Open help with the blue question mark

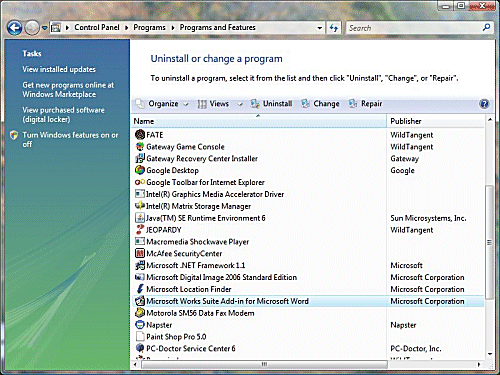click(484, 104)
